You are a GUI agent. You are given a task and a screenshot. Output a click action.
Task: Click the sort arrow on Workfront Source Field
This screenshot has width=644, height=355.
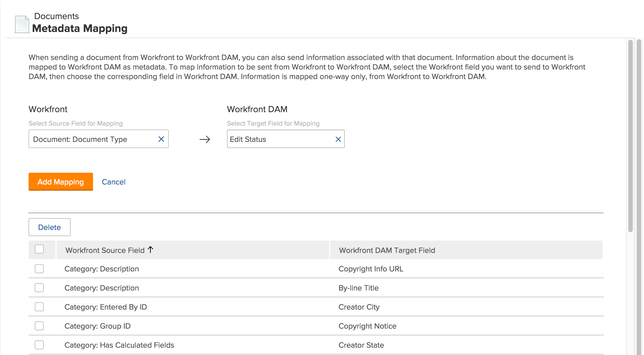(150, 250)
